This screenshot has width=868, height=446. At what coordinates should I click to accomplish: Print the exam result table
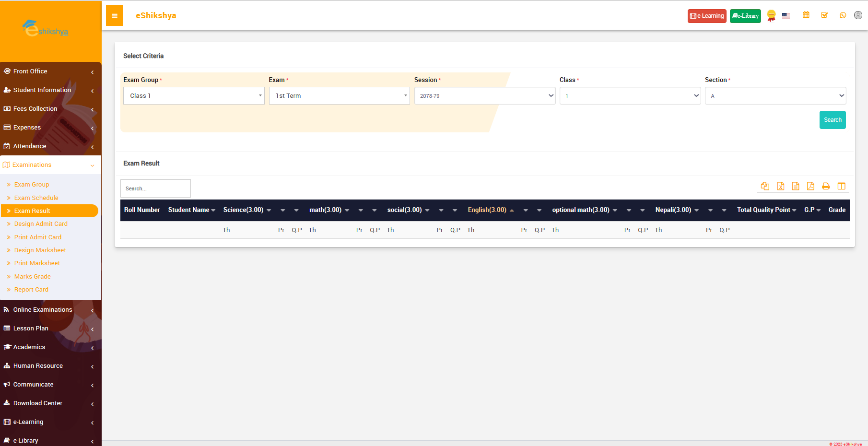click(826, 186)
